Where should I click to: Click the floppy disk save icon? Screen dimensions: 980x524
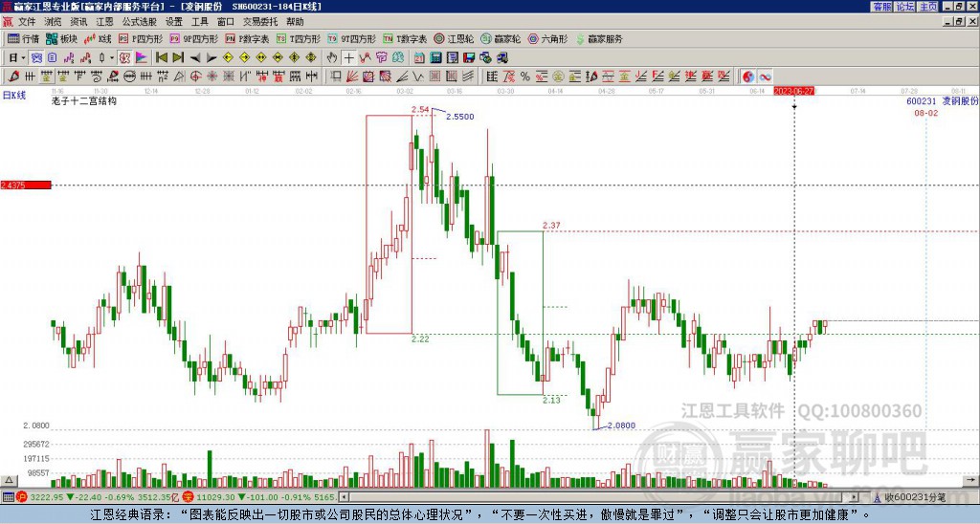click(x=469, y=58)
